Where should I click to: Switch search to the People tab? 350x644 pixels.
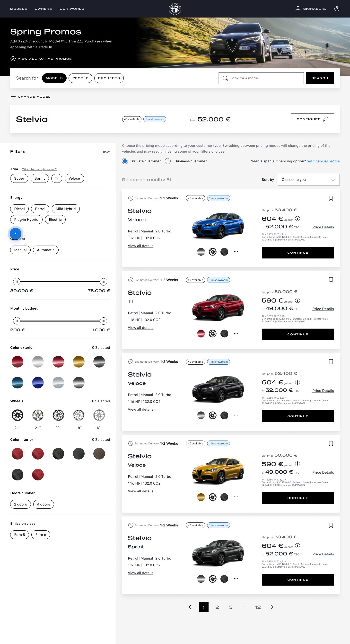(x=80, y=78)
